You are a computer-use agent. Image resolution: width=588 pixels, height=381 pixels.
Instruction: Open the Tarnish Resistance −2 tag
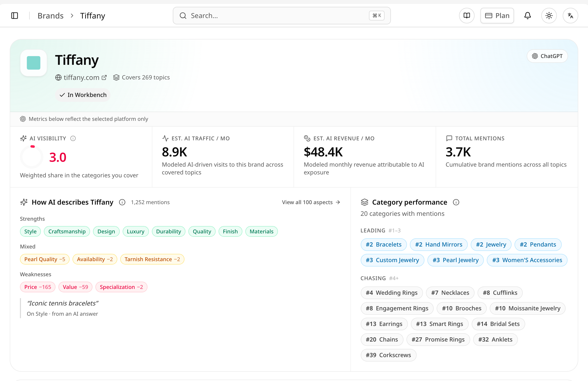pyautogui.click(x=152, y=259)
